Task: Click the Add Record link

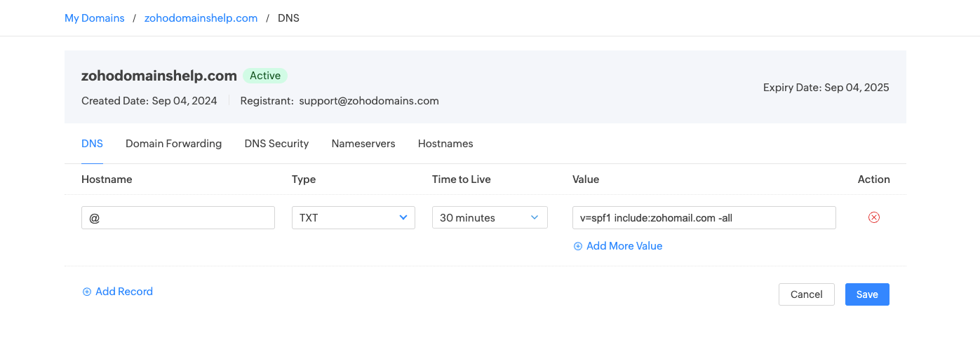Action: point(124,292)
